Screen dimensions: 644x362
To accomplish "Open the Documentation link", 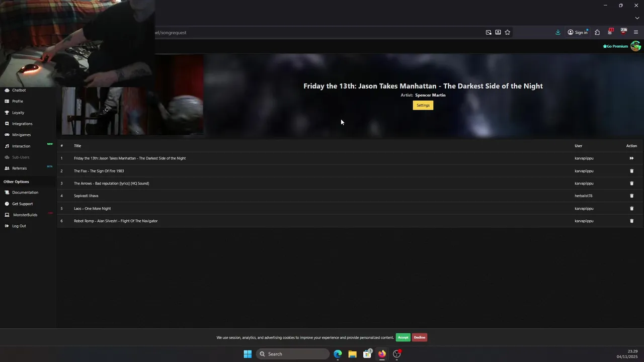I will coord(25,193).
